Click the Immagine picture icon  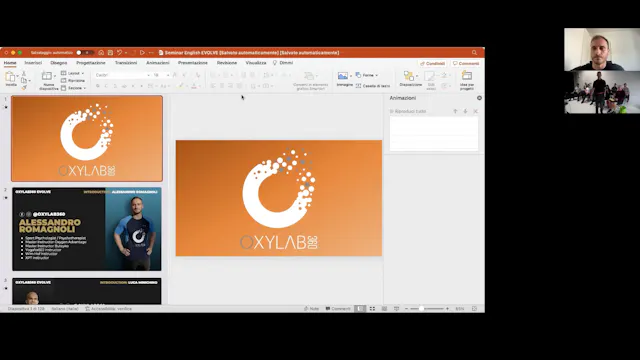[343, 76]
